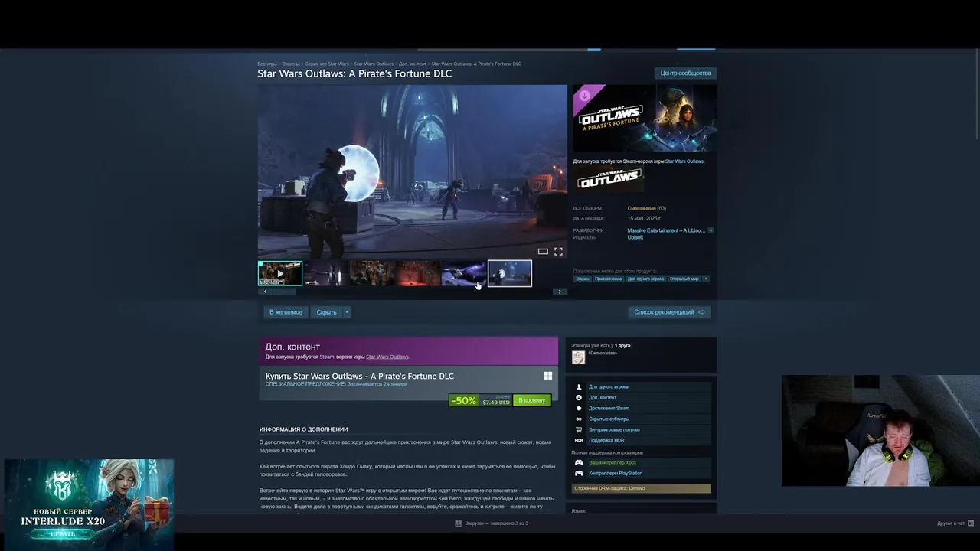Image resolution: width=980 pixels, height=551 pixels.
Task: Toggle theater mode on the media player
Action: point(543,251)
